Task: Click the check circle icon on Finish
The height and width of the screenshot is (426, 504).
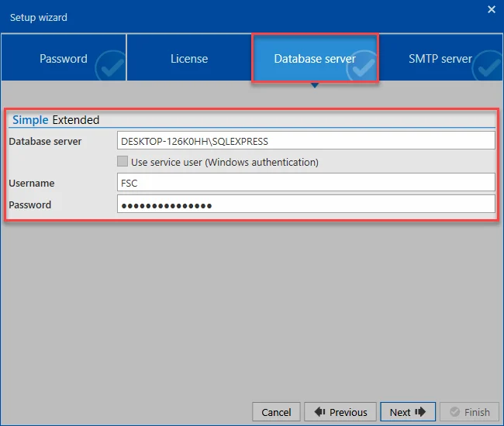Action: click(x=454, y=411)
